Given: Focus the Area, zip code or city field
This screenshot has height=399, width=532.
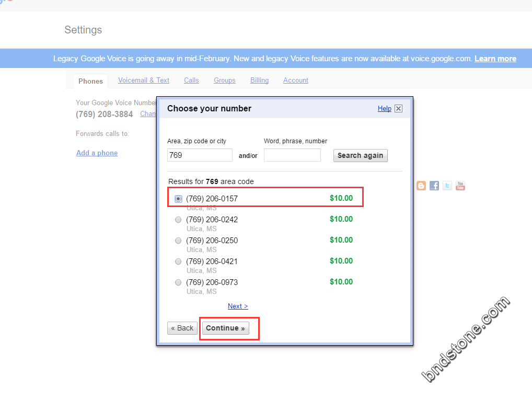Looking at the screenshot, I should tap(200, 155).
